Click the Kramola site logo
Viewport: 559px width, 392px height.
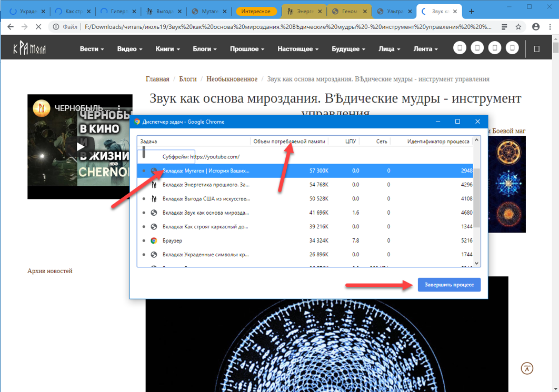tap(29, 49)
